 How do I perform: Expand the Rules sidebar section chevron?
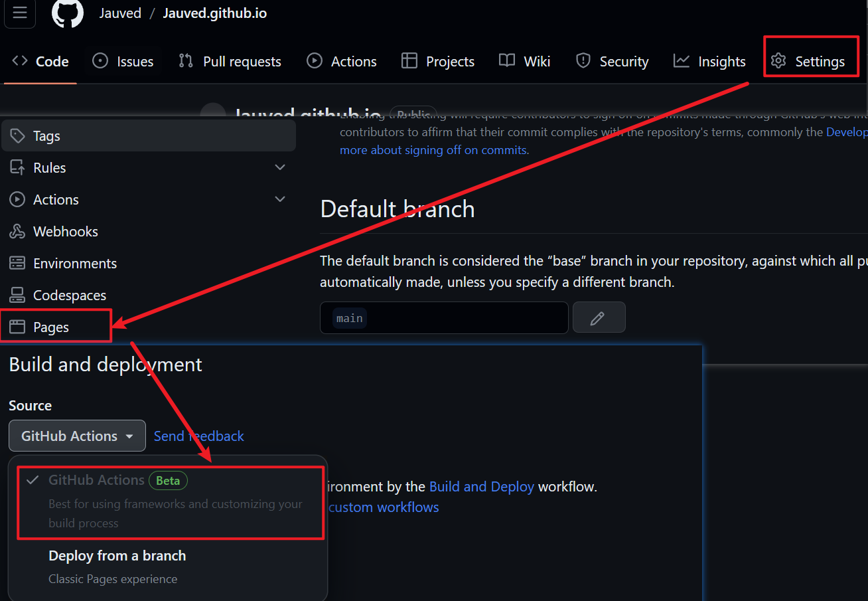click(280, 168)
